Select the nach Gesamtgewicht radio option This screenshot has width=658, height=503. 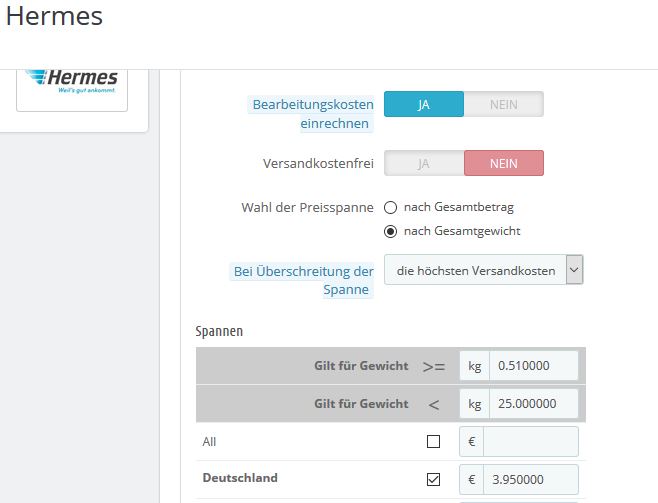[x=390, y=232]
